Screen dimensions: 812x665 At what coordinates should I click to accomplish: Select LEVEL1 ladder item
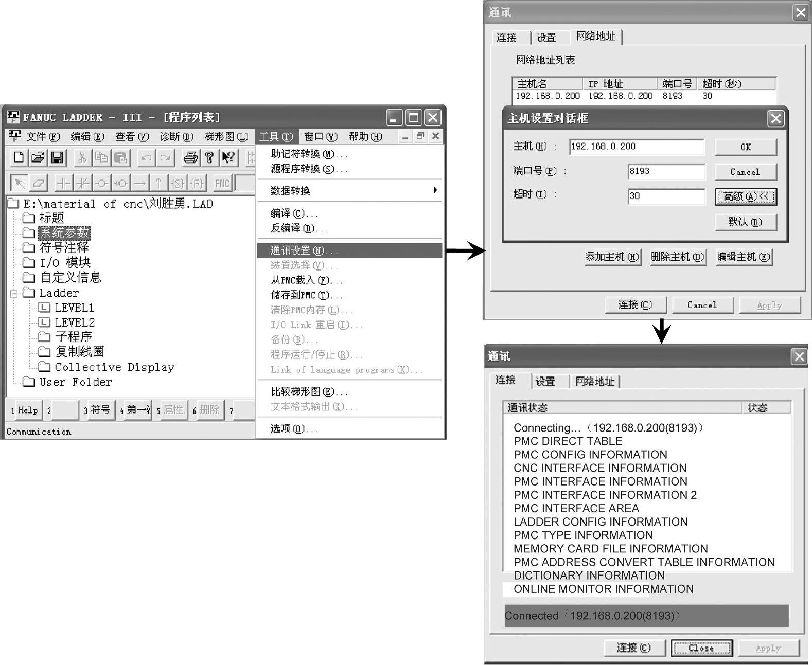[x=75, y=308]
